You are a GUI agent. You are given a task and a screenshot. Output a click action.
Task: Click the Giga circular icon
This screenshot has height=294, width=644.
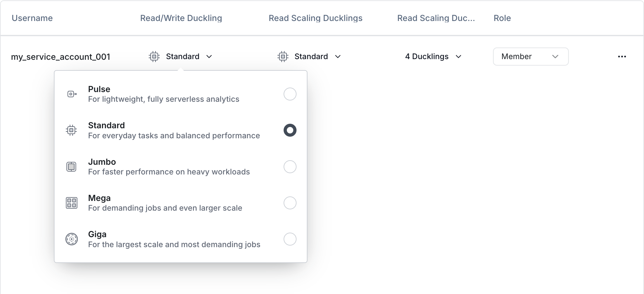click(71, 239)
